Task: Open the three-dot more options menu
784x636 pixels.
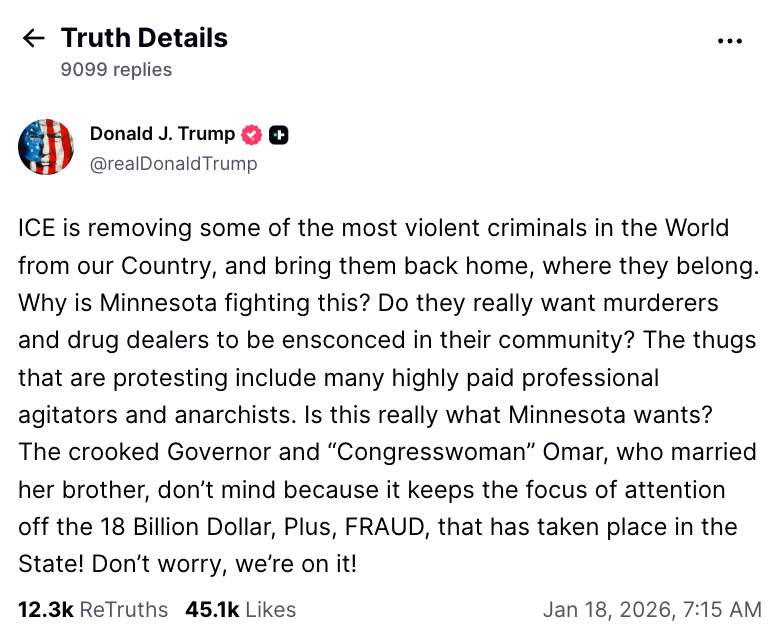Action: coord(732,41)
